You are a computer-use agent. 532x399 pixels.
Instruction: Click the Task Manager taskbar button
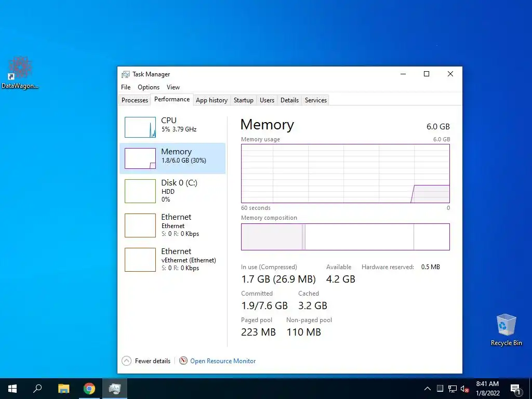(115, 389)
